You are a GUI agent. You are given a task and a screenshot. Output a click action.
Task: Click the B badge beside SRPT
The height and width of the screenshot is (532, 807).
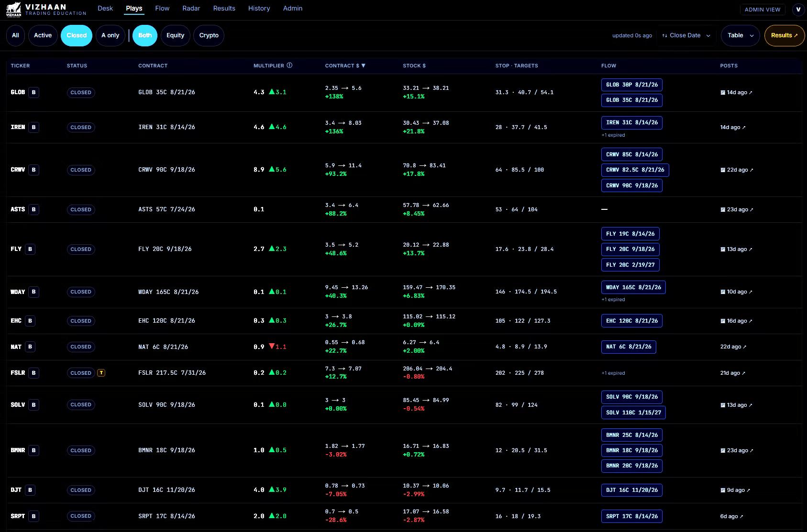click(x=33, y=516)
